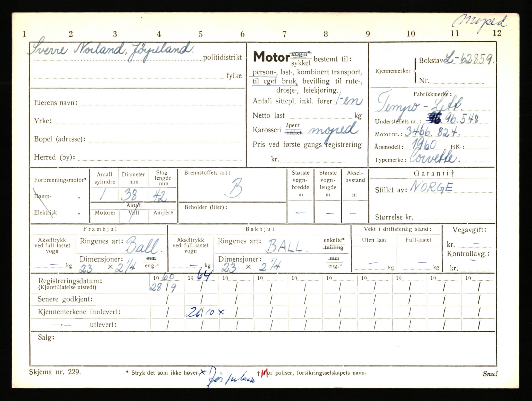Select the 'Framhjul' section heading
Screen dimensions: 532x401
pyautogui.click(x=100, y=229)
